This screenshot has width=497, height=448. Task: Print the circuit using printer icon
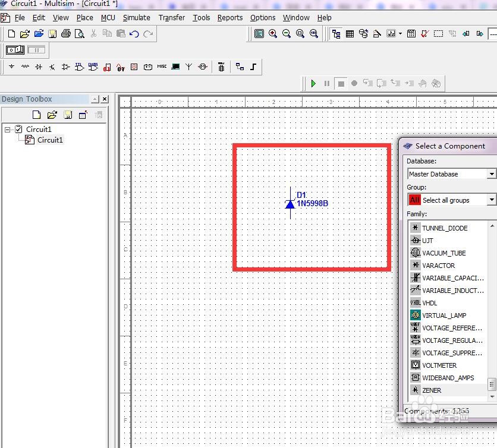tap(66, 34)
